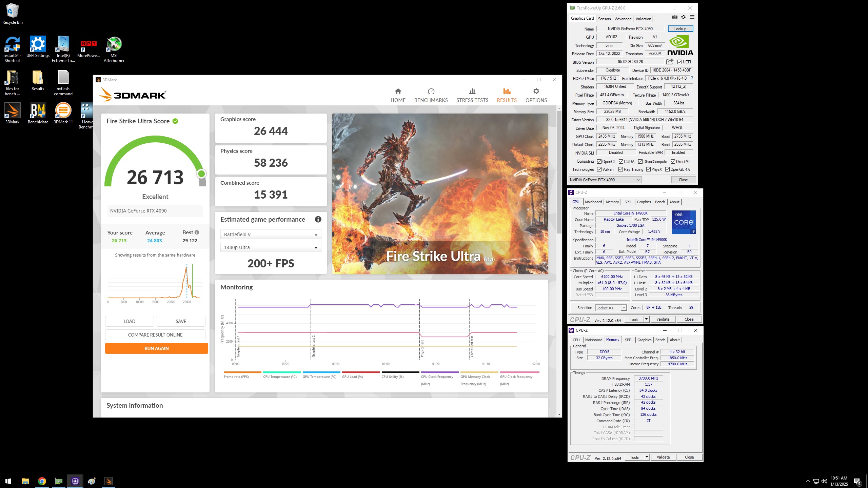Launch MSI Afterburner desktop icon
Screen dimensions: 868x488
pos(114,49)
